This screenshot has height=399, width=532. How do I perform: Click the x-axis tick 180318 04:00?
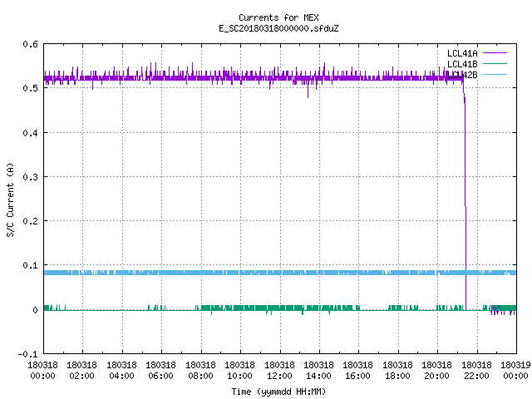click(x=121, y=371)
